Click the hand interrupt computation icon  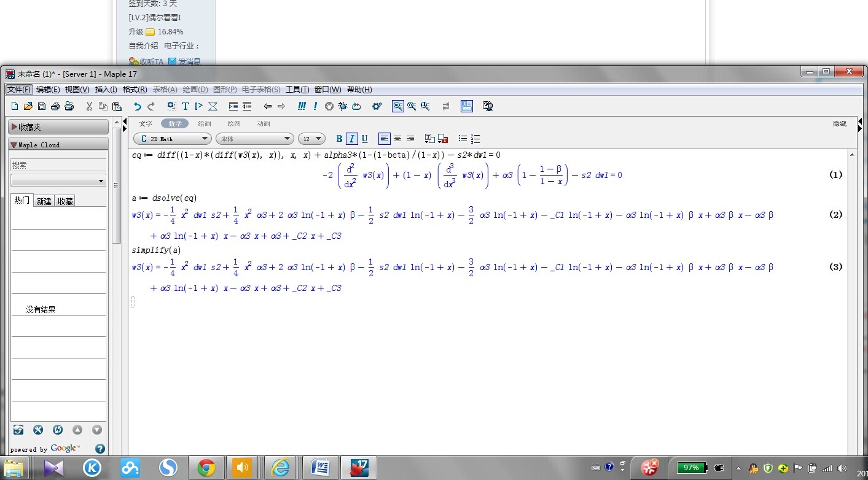pos(329,106)
